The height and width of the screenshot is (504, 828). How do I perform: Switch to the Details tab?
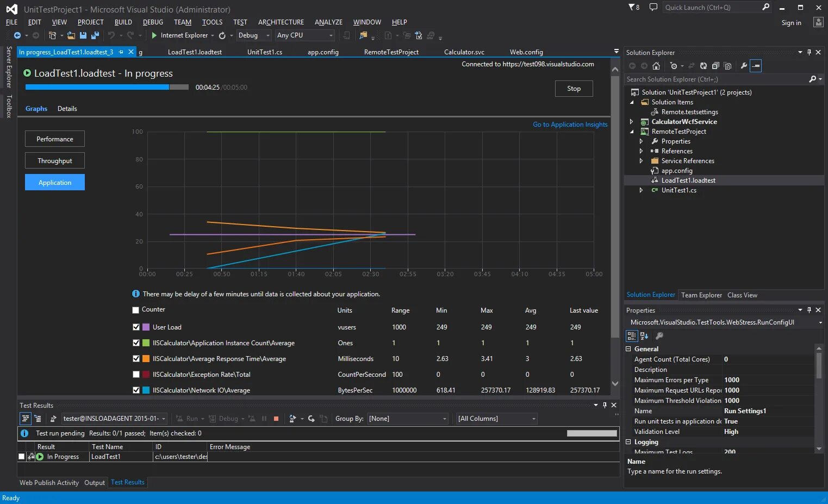point(67,108)
